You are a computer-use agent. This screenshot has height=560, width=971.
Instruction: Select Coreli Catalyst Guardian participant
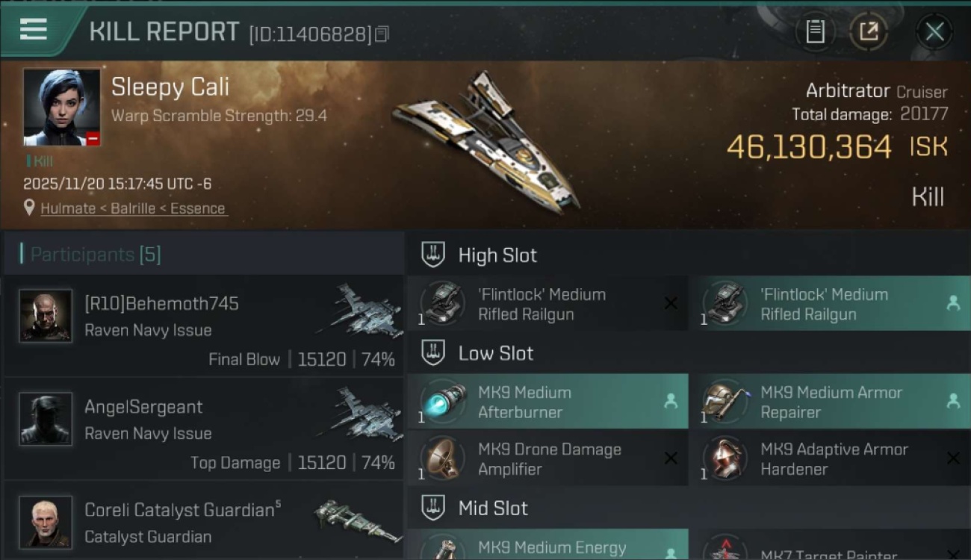203,521
